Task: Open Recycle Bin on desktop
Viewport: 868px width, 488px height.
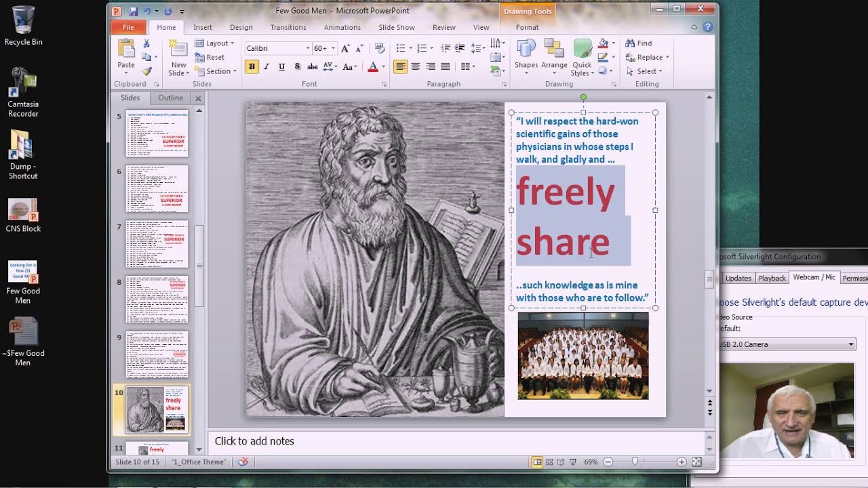Action: point(23,26)
